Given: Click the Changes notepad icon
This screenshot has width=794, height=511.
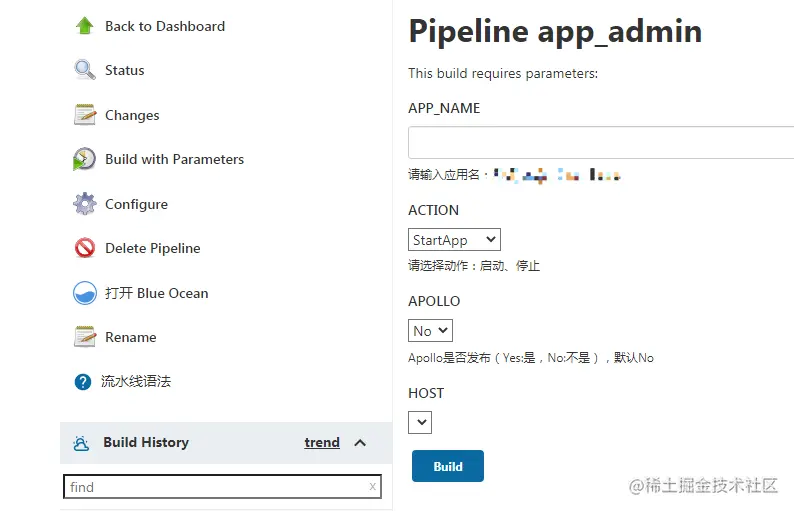Looking at the screenshot, I should [84, 115].
